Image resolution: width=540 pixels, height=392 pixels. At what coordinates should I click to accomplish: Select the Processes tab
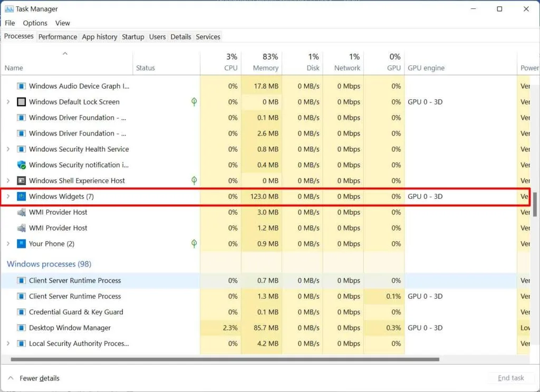click(x=19, y=36)
